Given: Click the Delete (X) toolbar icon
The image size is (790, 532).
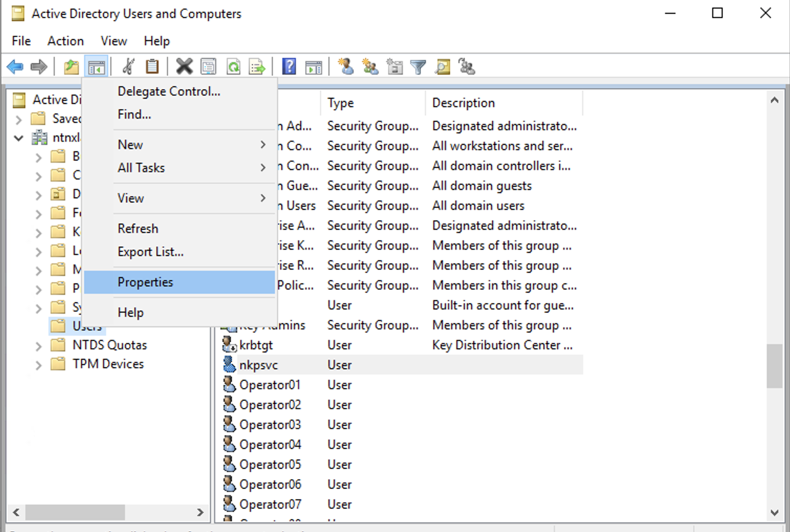Looking at the screenshot, I should coord(184,67).
